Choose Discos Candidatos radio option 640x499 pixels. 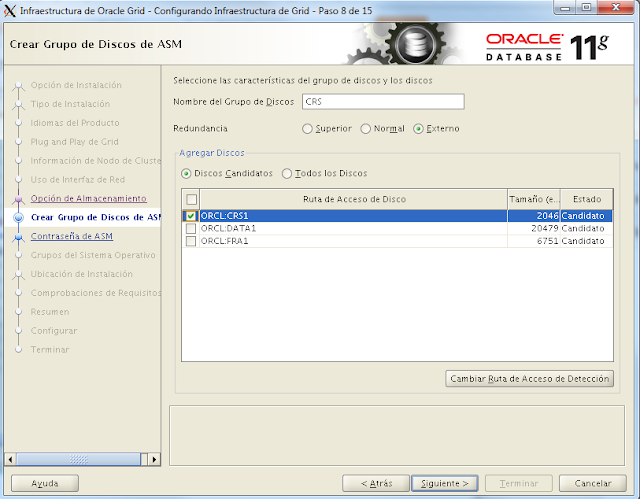click(186, 174)
